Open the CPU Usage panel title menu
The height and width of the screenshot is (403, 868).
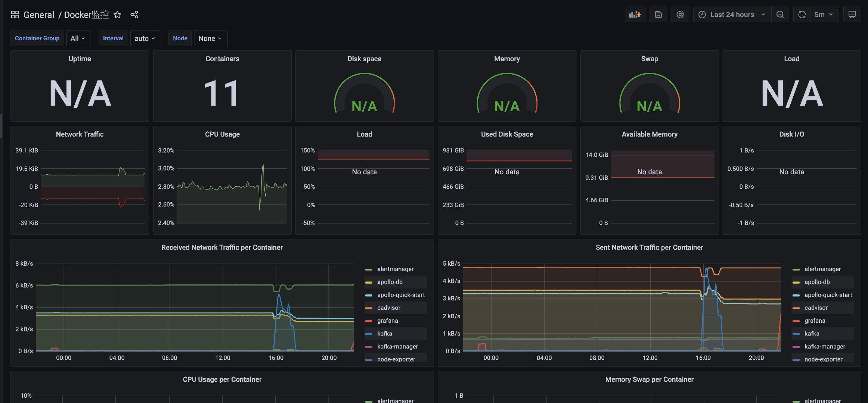[x=222, y=134]
